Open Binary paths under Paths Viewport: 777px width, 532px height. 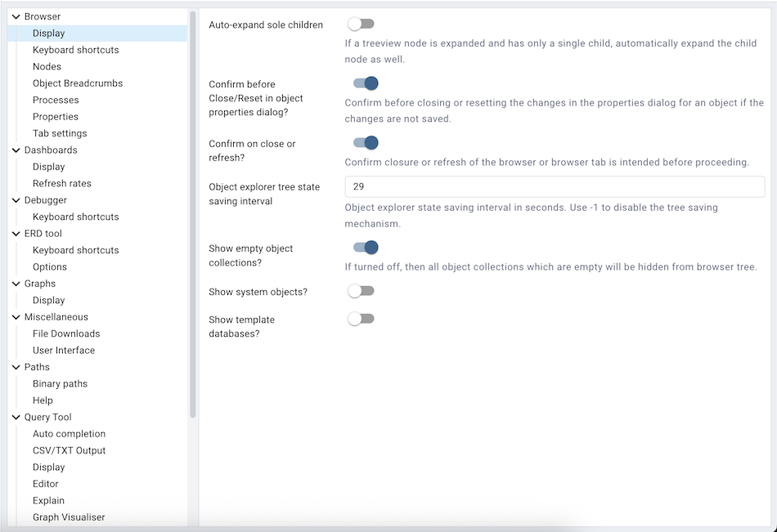pos(61,383)
